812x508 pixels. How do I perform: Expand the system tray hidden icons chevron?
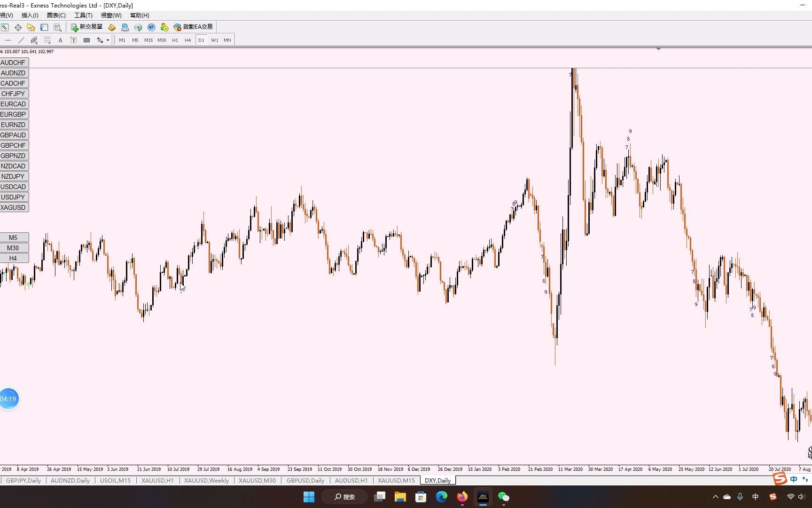tap(715, 497)
